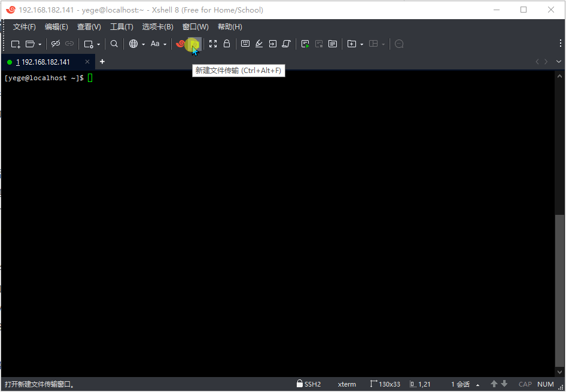
Task: Click the web browser globe icon
Action: click(135, 44)
